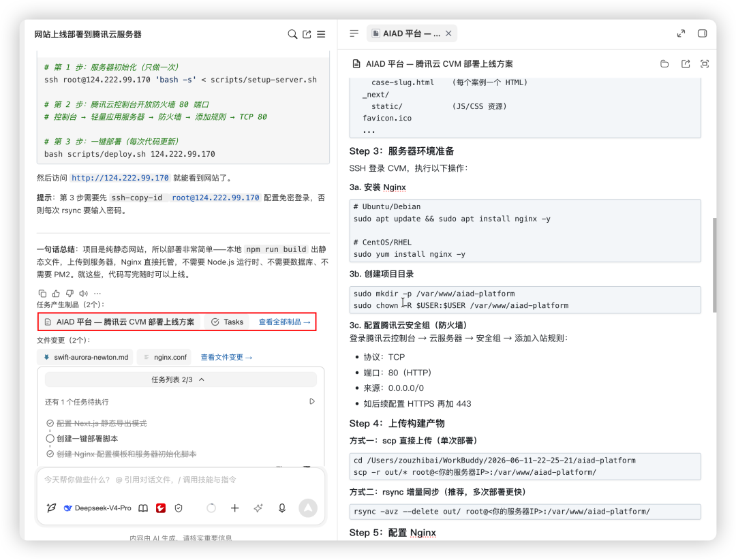736x560 pixels.
Task: Toggle completed task 创建 Nginx 配置模板和服务器初始化脚本
Action: (x=50, y=454)
